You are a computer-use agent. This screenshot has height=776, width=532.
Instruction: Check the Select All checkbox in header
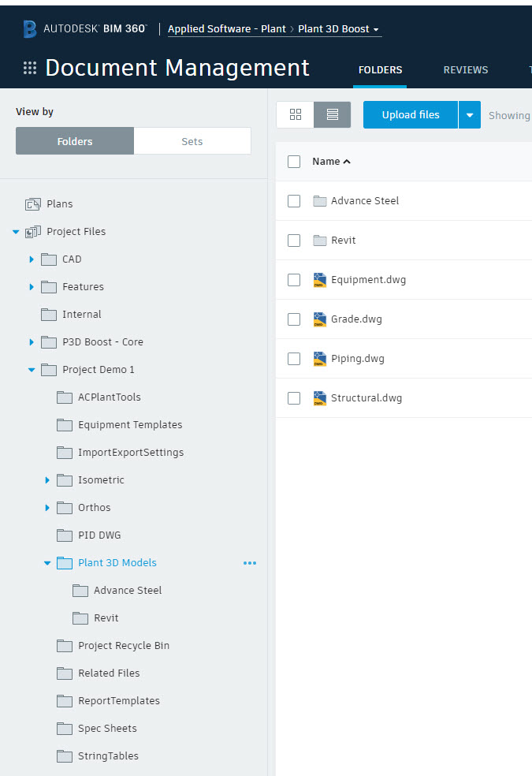click(294, 162)
